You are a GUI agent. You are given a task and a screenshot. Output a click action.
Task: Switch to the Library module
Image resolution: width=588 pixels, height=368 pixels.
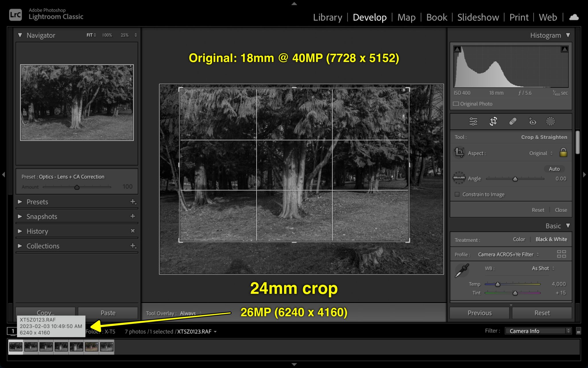click(328, 17)
